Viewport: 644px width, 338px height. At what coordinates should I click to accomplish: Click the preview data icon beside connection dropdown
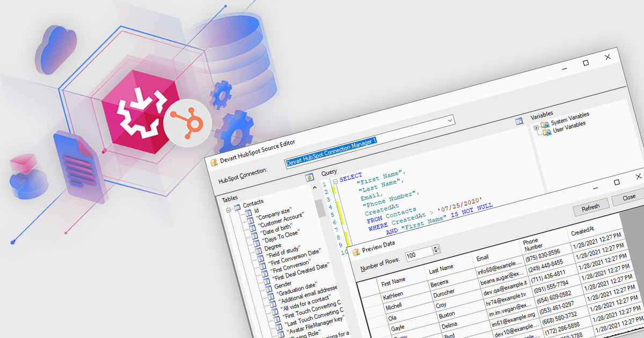coord(519,121)
